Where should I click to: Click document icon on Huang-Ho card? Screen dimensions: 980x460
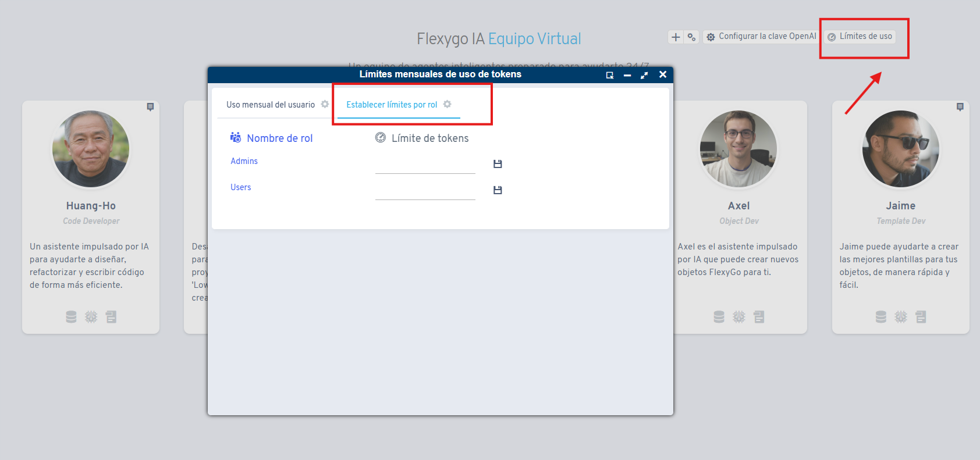111,317
